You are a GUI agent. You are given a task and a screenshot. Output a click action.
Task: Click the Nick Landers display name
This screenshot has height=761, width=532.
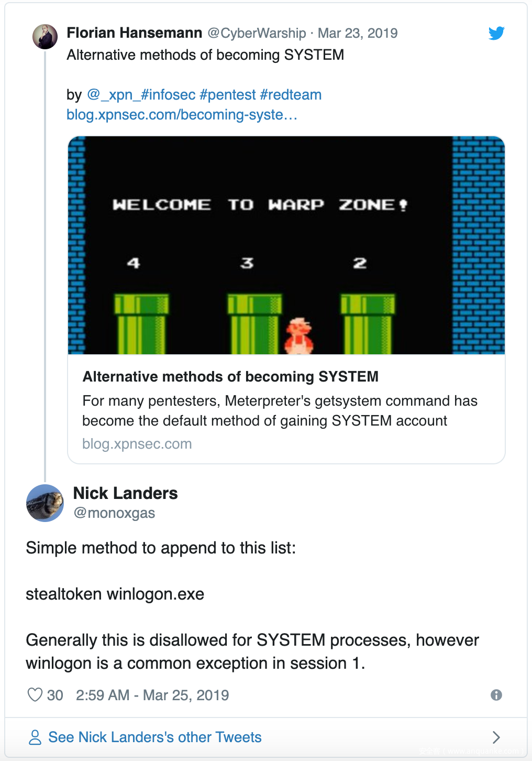pyautogui.click(x=126, y=493)
